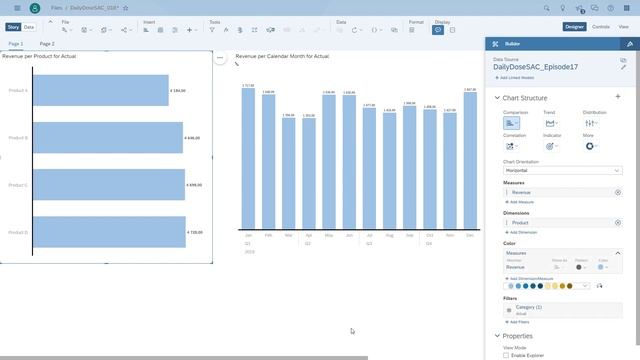Select the Designer view button
The width and height of the screenshot is (640, 360).
click(x=574, y=27)
